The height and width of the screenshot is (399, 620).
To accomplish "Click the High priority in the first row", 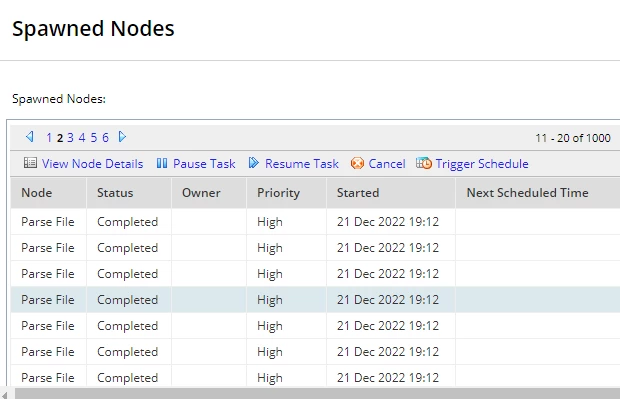I will pyautogui.click(x=270, y=222).
